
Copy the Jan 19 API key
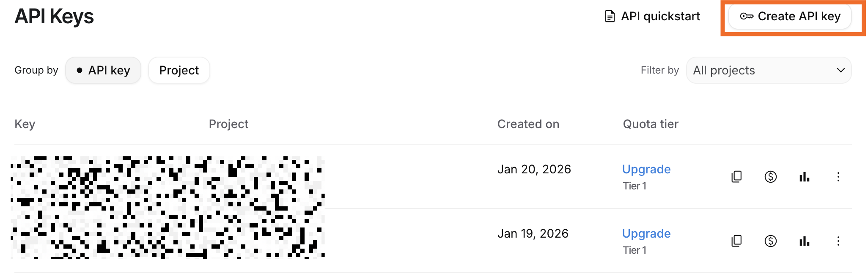pyautogui.click(x=736, y=241)
